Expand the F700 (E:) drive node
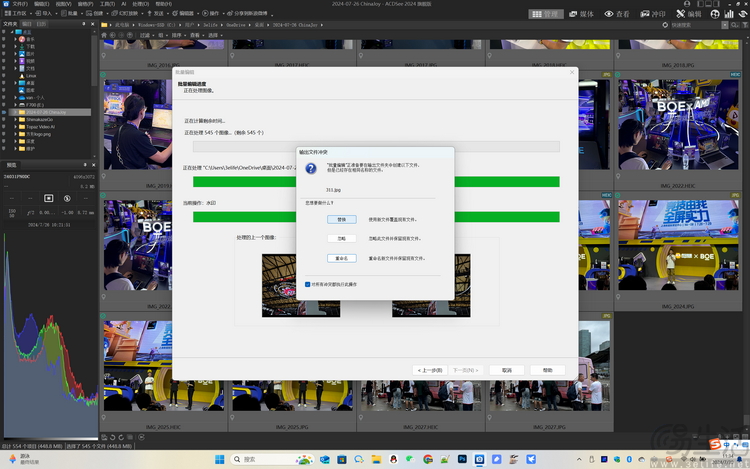 pos(15,105)
